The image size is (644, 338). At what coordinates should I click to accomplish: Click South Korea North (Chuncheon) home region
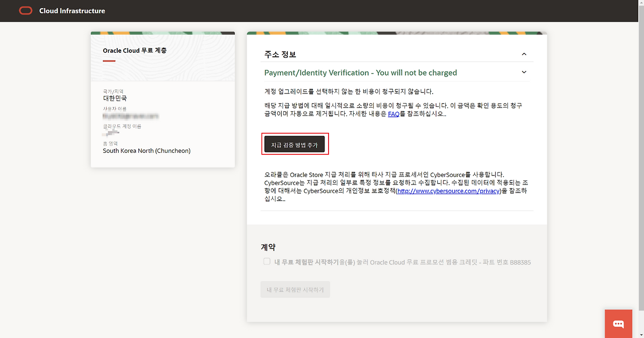[x=146, y=150]
